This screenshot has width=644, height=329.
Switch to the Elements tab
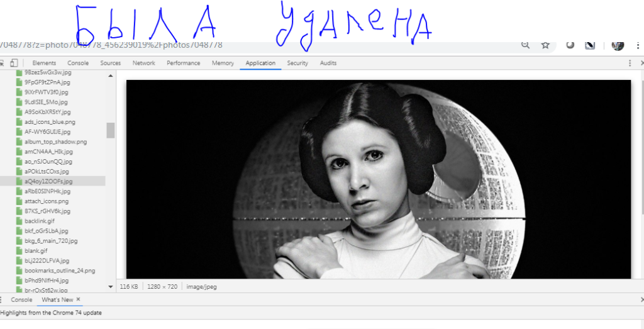44,63
